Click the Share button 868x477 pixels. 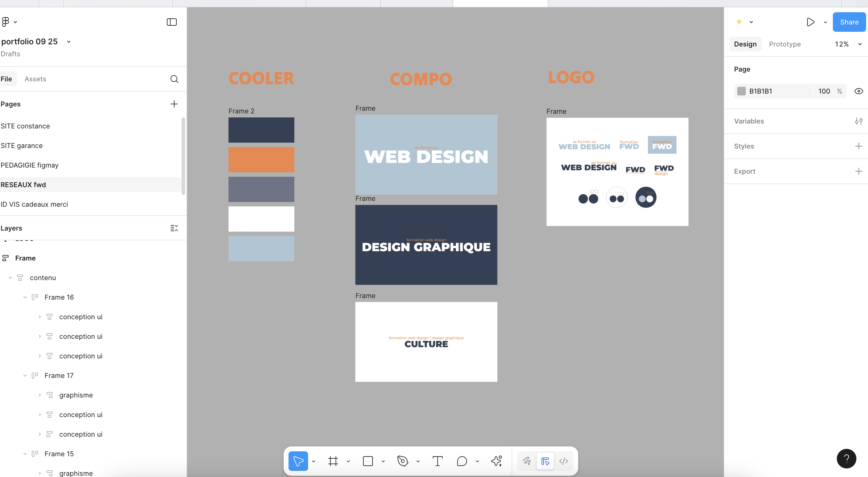pos(849,22)
